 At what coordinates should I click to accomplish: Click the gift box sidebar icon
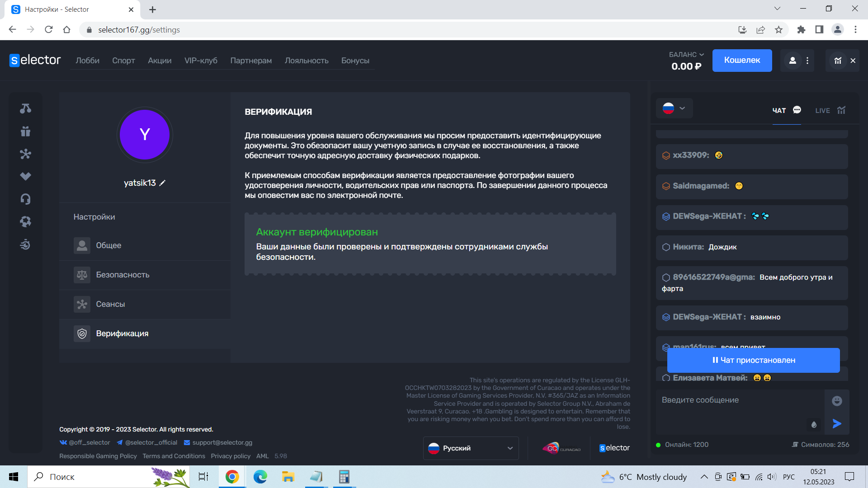pyautogui.click(x=25, y=131)
